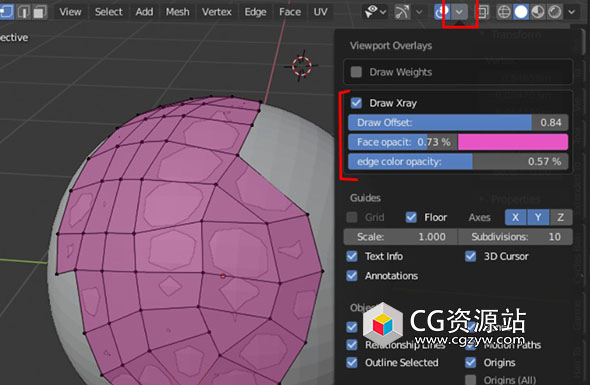Select wireframe shading mode icon
The image size is (590, 385).
[503, 12]
